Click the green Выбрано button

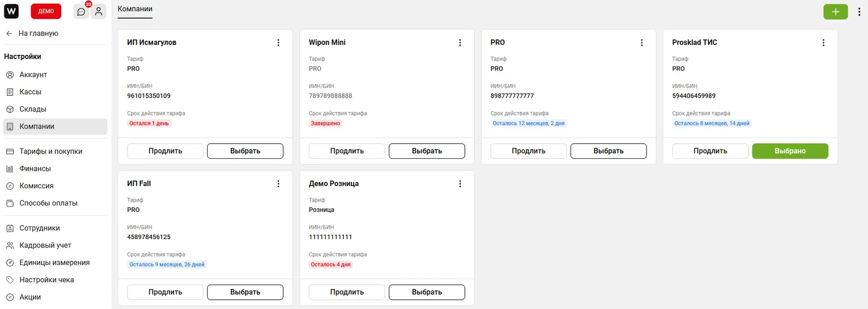click(x=790, y=151)
